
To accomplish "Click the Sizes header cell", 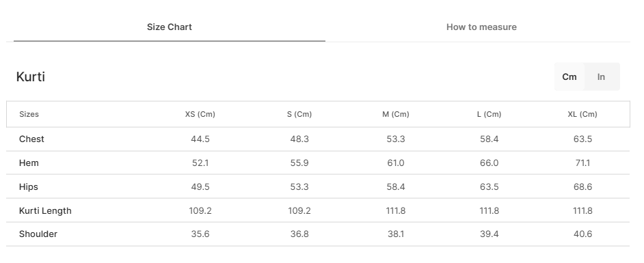I will coord(29,114).
